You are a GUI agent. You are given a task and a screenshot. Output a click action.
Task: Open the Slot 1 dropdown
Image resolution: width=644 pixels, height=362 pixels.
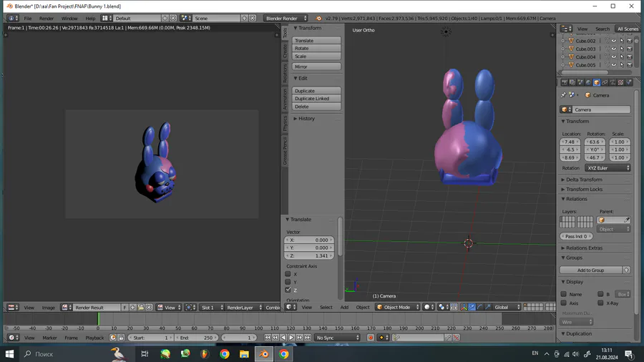click(212, 308)
